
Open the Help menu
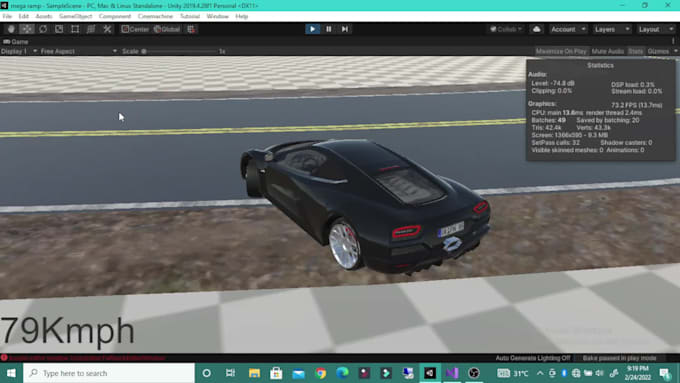pos(242,16)
